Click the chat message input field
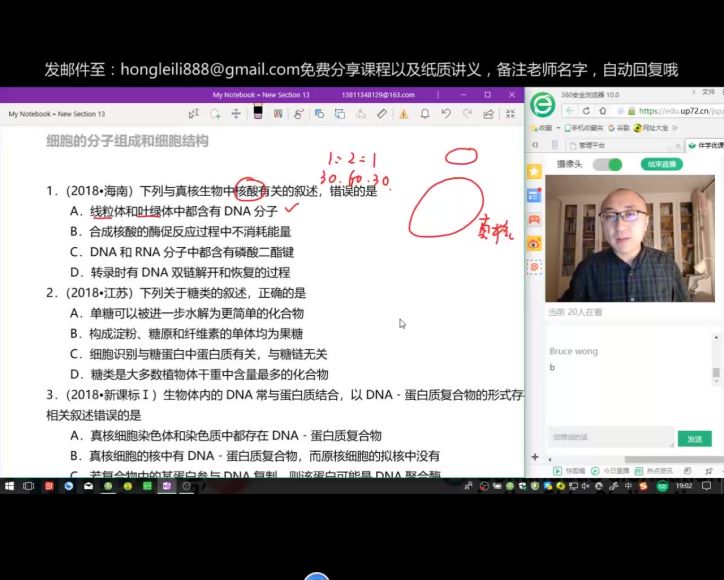Viewport: 724px width, 580px height. pyautogui.click(x=611, y=437)
